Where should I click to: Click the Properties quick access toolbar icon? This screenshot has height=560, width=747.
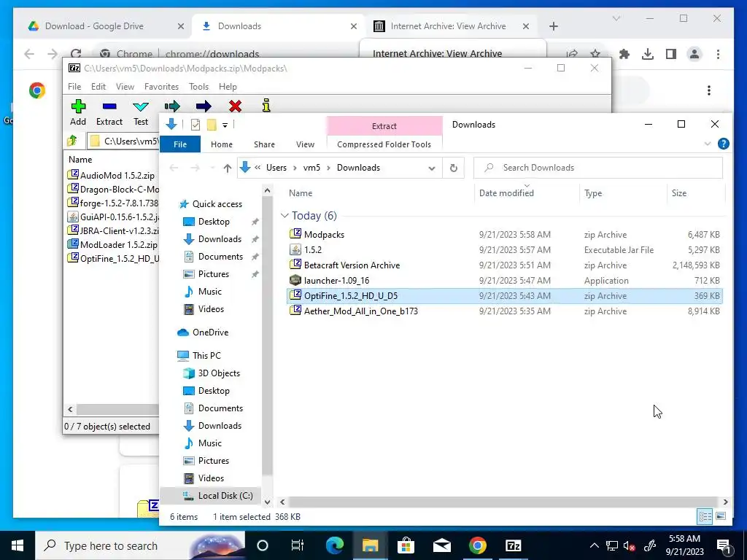point(196,125)
